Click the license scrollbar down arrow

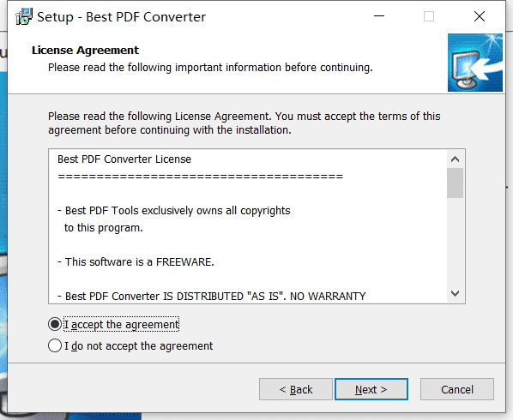pos(455,293)
